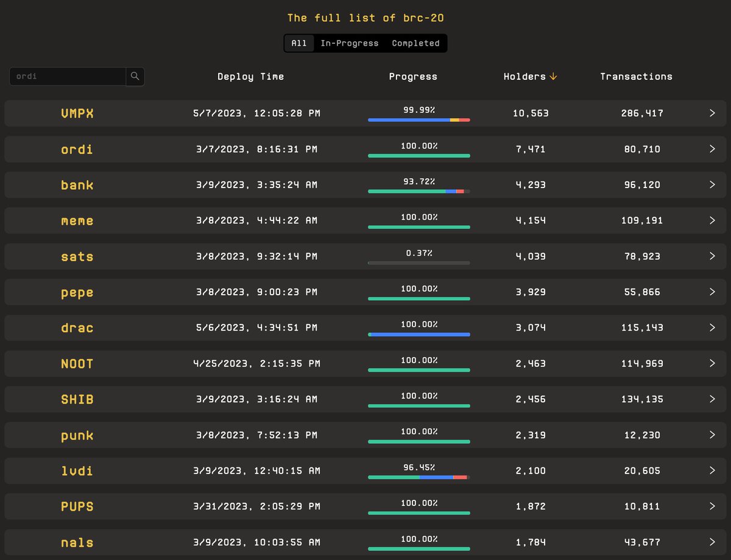Open the drac token link
Screen dimensions: 731x560
(x=77, y=327)
